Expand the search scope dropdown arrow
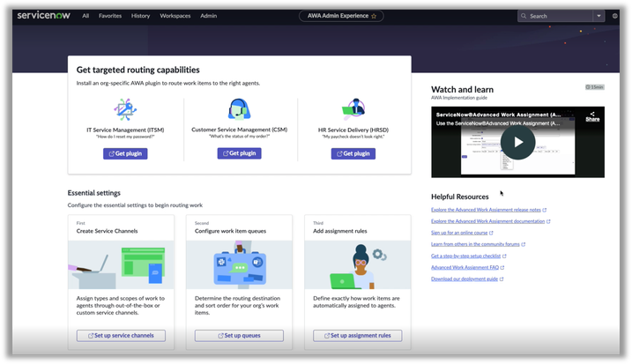Image resolution: width=632 pixels, height=364 pixels. coord(599,16)
